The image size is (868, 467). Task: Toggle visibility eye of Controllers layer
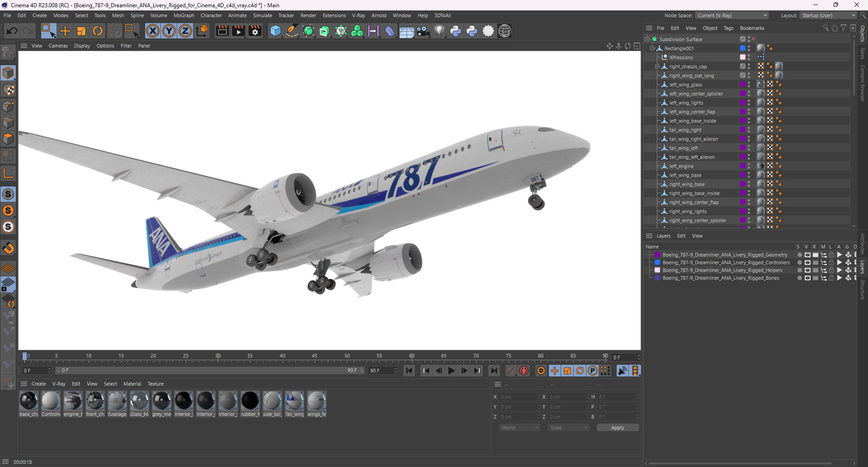(807, 262)
